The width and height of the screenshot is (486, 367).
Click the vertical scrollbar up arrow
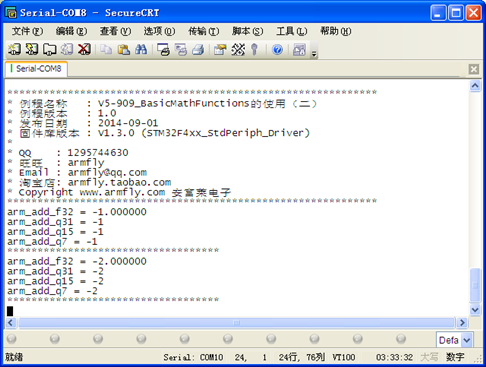(x=475, y=86)
